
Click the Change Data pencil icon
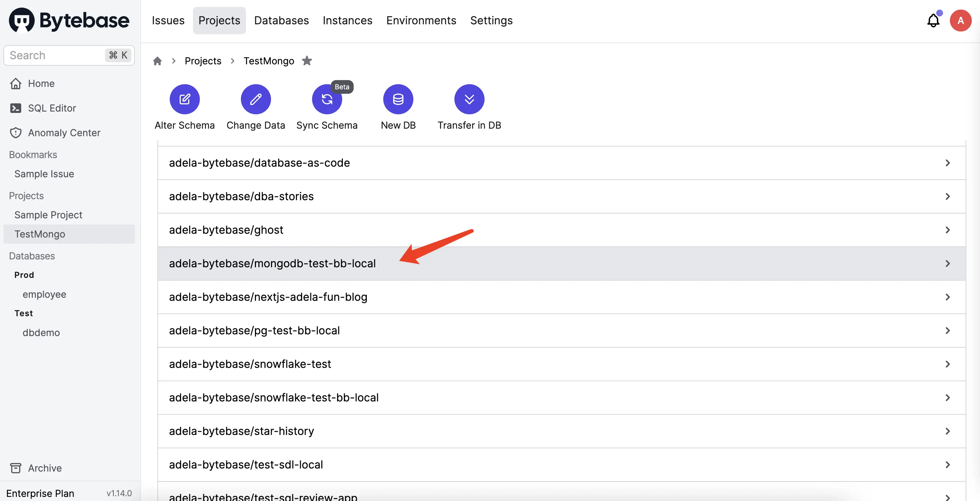(x=256, y=99)
